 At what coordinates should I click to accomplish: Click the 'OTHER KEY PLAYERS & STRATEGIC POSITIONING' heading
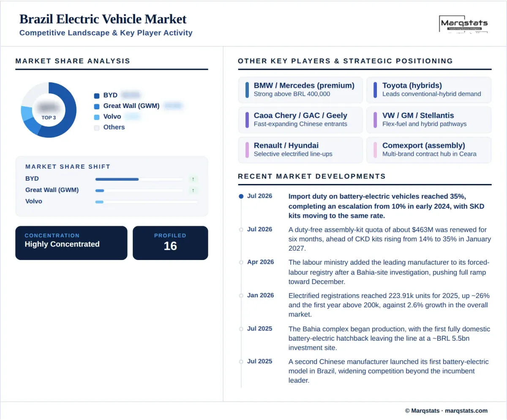[x=345, y=61]
